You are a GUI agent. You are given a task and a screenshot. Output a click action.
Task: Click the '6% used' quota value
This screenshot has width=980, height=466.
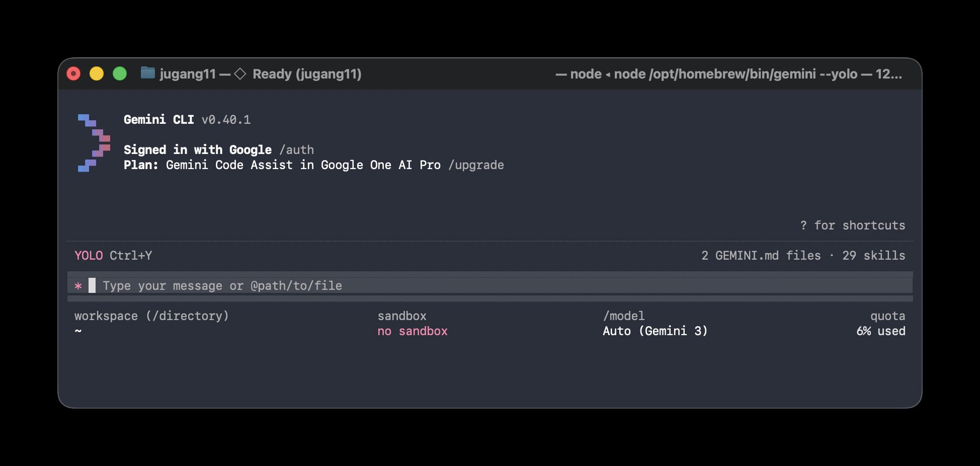[x=881, y=331]
